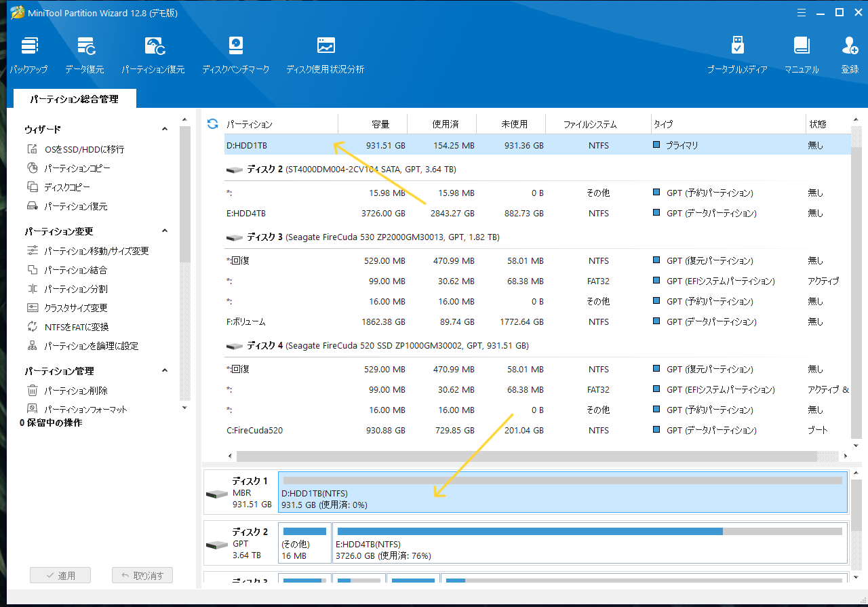Select the C:FireCuda520 partition row

coord(538,430)
